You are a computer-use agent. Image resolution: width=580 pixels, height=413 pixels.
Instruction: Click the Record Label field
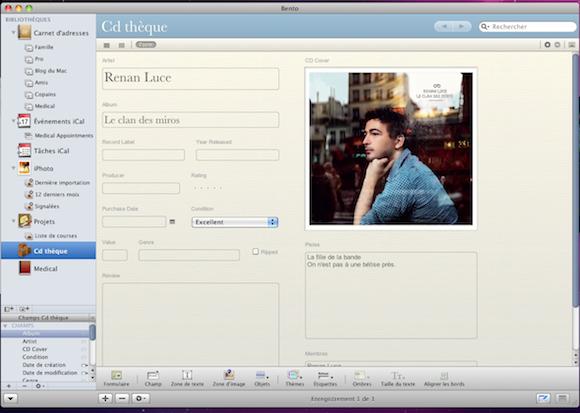144,155
